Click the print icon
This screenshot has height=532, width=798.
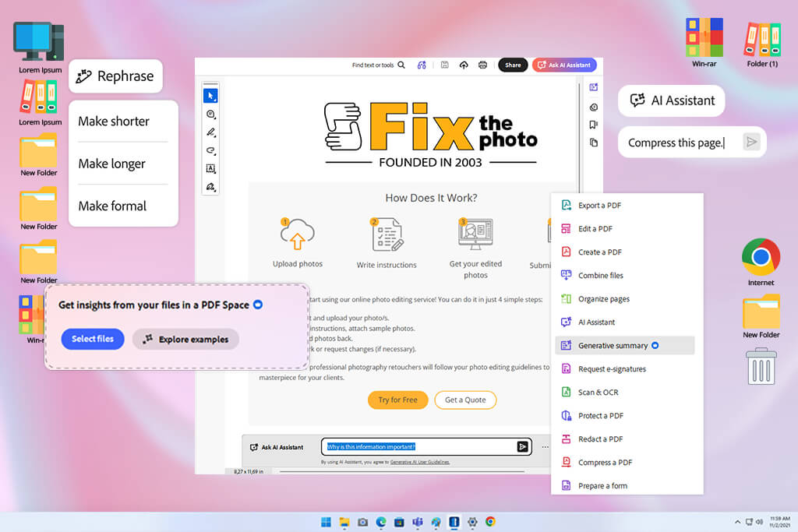pyautogui.click(x=482, y=65)
